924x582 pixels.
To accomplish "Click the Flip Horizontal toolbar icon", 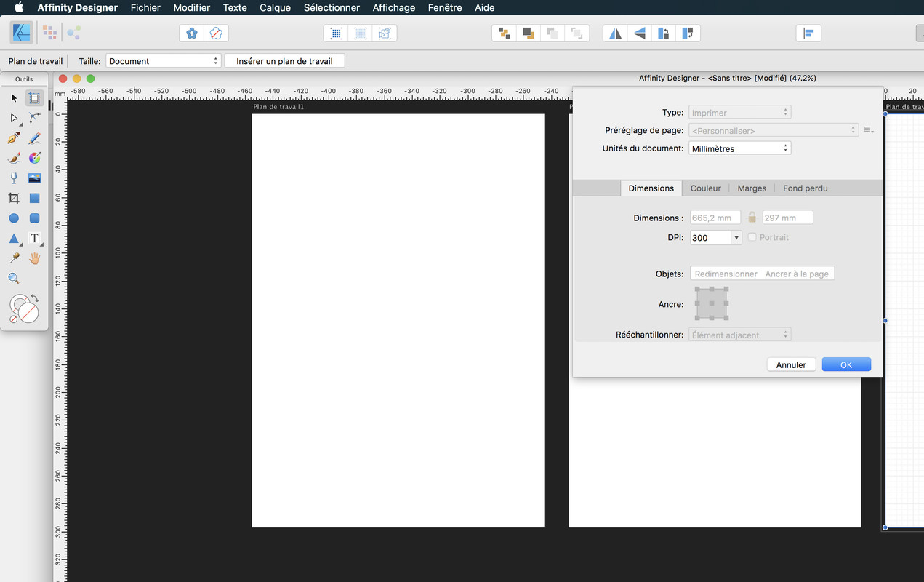I will pos(616,33).
